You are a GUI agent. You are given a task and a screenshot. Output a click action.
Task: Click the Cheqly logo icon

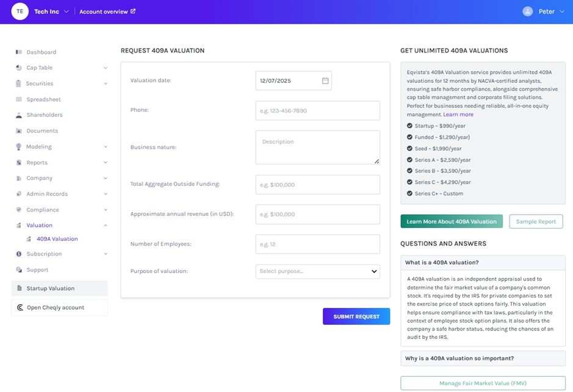20,308
